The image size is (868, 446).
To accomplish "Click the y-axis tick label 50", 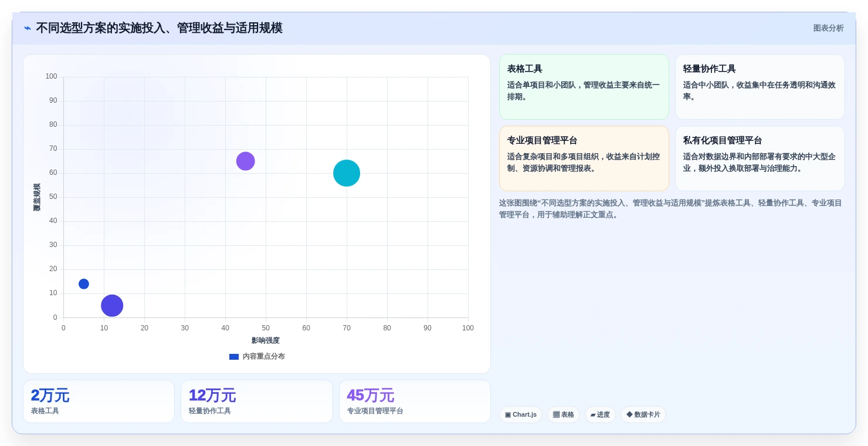I will [53, 197].
